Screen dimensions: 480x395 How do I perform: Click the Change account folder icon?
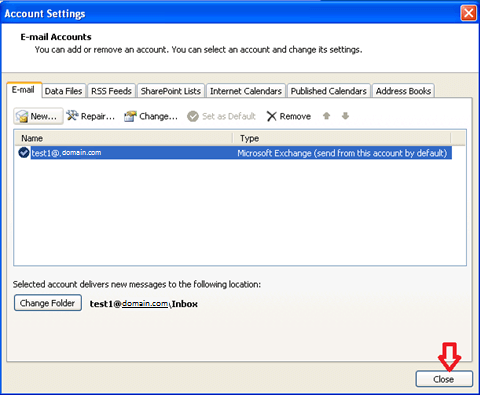pyautogui.click(x=130, y=116)
